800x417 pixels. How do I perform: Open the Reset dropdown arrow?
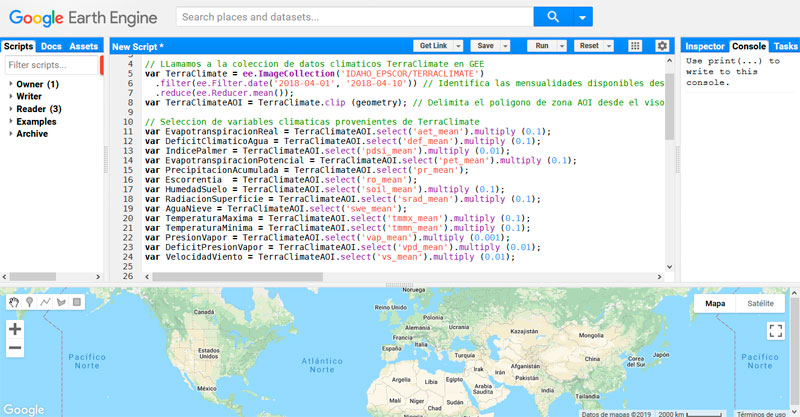click(609, 46)
